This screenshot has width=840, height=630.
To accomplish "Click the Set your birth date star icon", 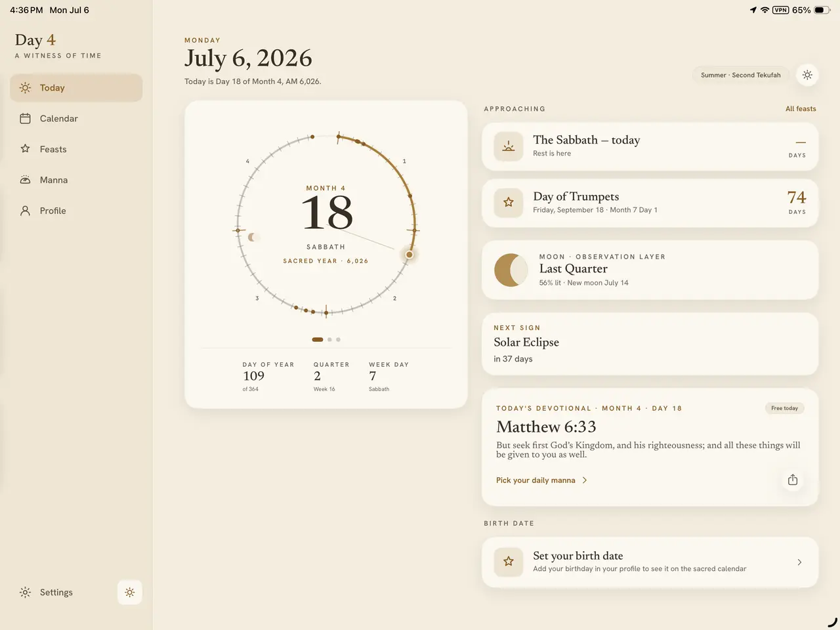I will point(509,562).
